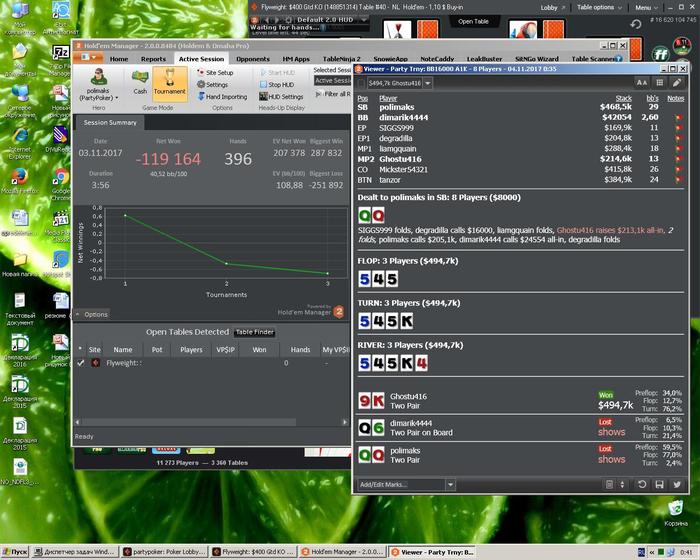The width and height of the screenshot is (700, 560).
Task: Open Internet Explorer desktop icon
Action: 20,143
